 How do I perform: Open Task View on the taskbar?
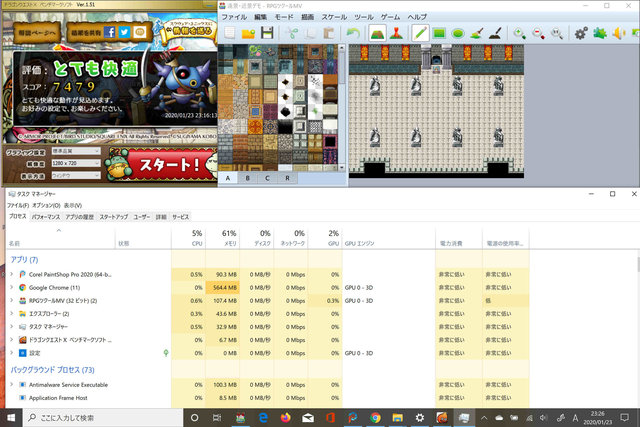[217, 418]
